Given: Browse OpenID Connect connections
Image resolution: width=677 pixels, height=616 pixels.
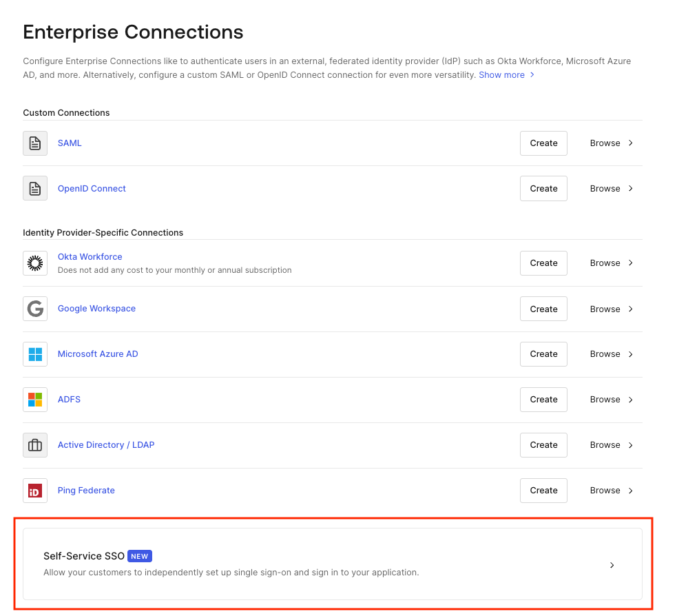Looking at the screenshot, I should 612,188.
